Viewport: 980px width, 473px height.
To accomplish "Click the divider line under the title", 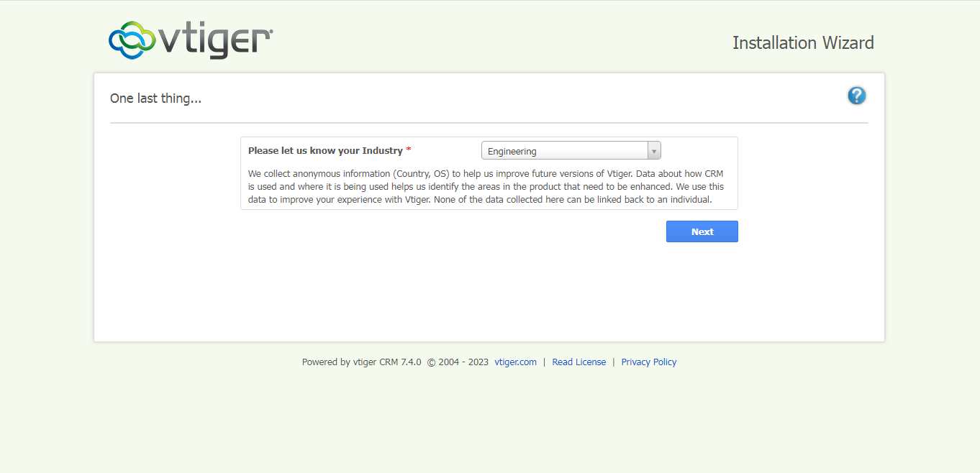I will (489, 123).
